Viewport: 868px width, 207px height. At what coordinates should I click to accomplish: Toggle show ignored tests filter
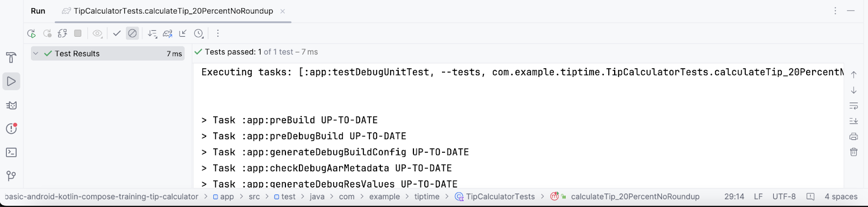coord(132,34)
